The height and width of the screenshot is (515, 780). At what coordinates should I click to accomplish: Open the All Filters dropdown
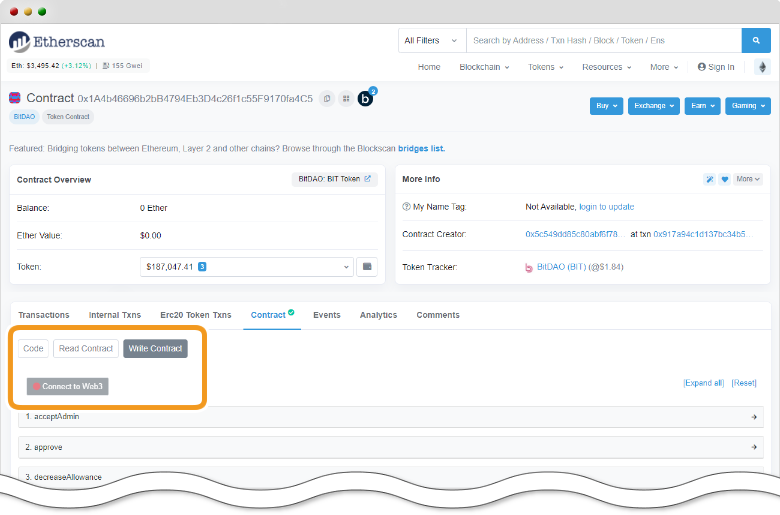pyautogui.click(x=431, y=40)
